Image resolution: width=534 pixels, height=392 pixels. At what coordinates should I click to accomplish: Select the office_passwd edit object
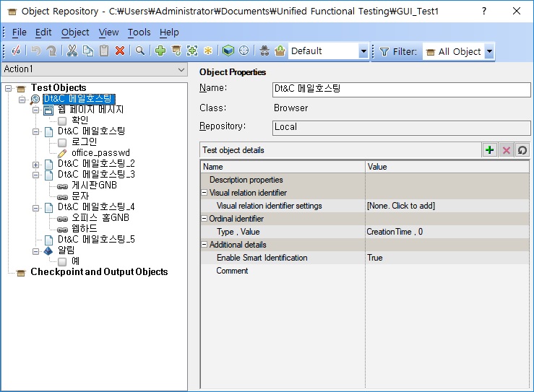tap(100, 153)
